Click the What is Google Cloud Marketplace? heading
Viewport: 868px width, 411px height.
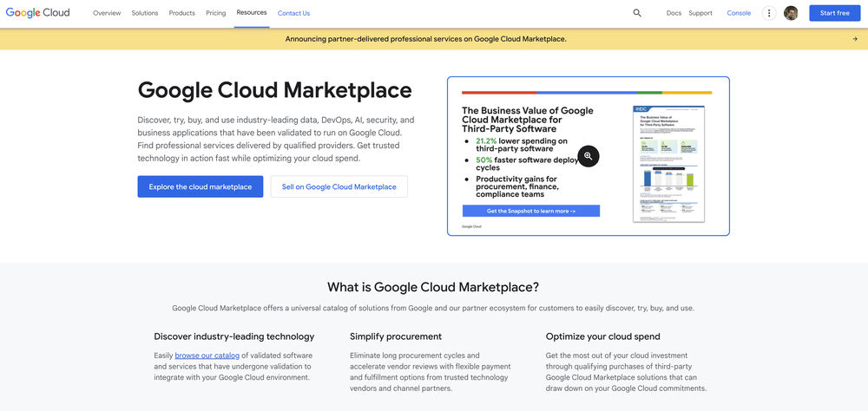click(433, 287)
